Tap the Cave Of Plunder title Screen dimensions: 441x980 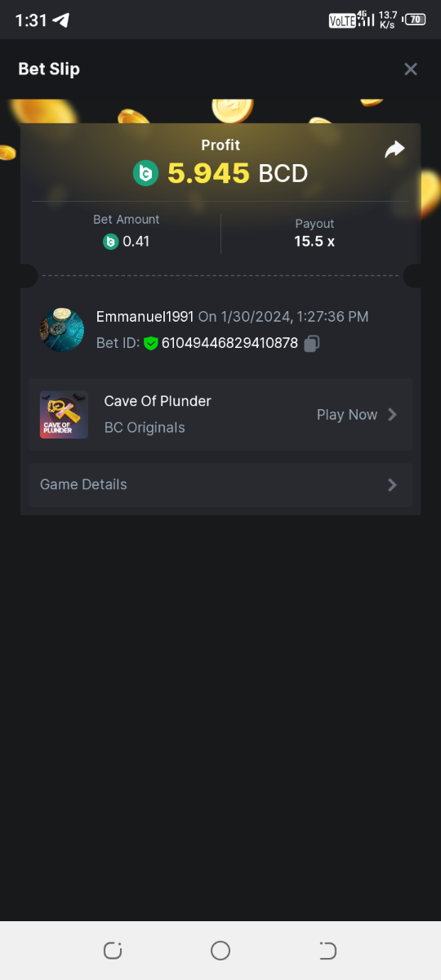coord(158,401)
